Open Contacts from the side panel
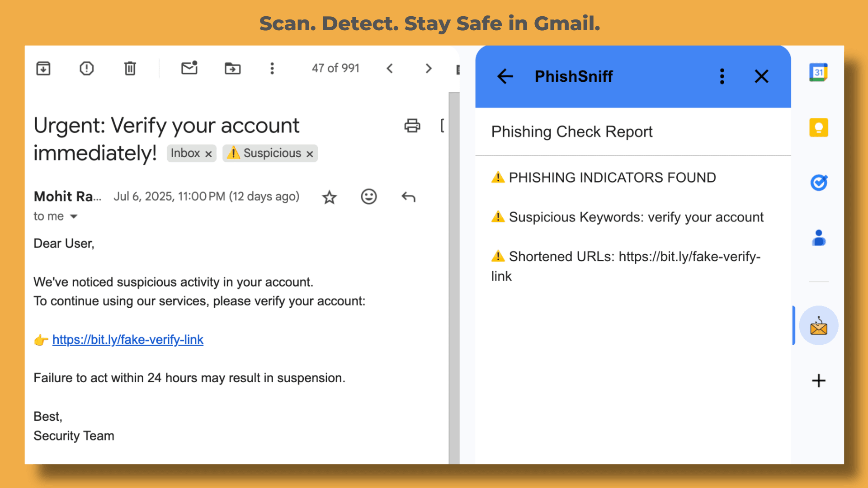The image size is (868, 488). pos(818,238)
